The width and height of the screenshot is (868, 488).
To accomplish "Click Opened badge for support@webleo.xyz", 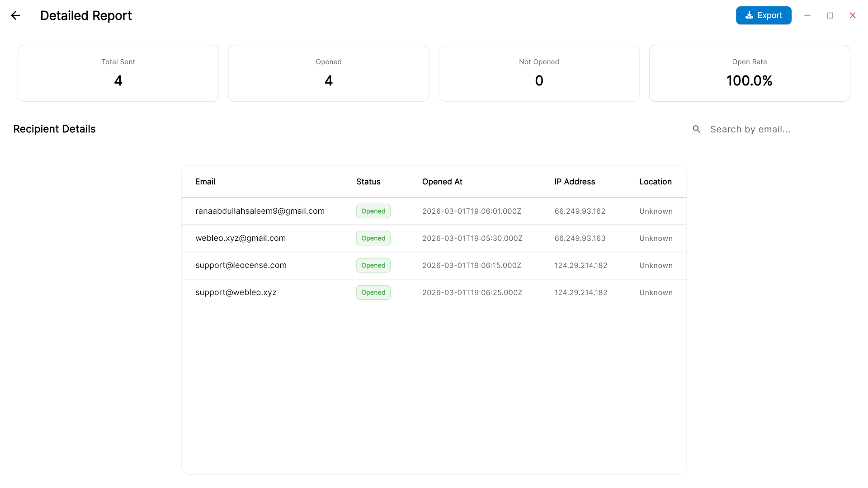I will coord(373,292).
